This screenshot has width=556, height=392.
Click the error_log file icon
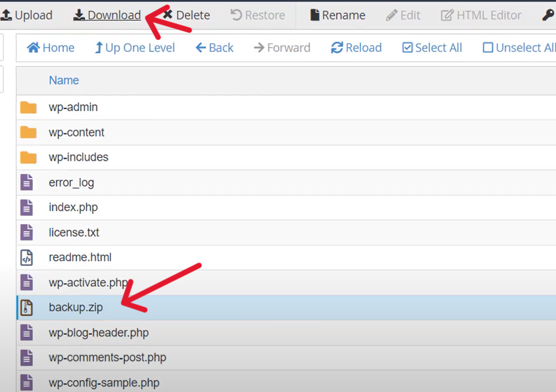[27, 183]
